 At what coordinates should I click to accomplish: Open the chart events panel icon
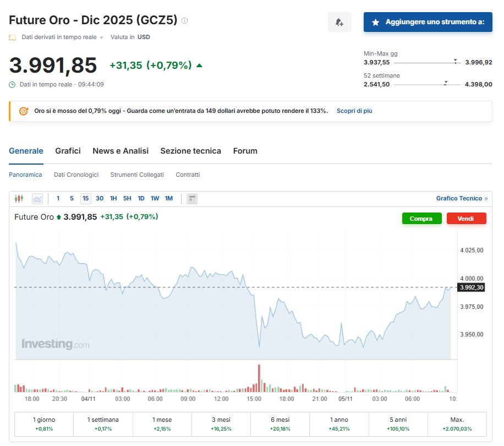coord(191,199)
